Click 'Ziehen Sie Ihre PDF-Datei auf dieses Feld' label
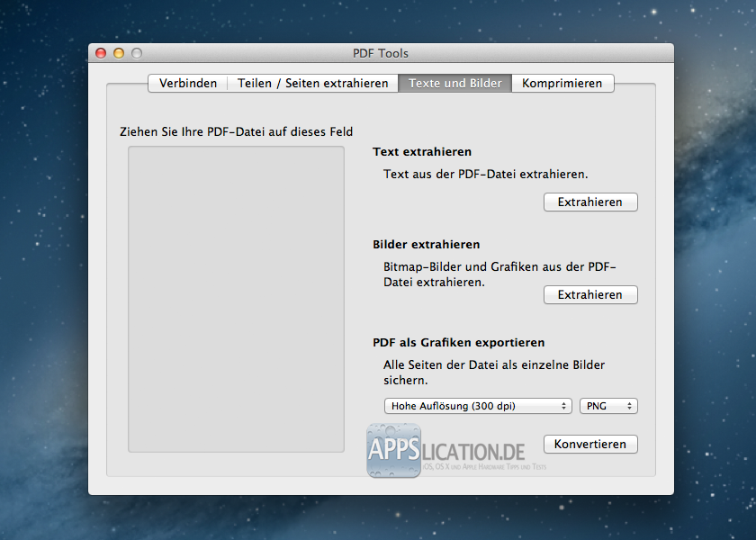 point(236,131)
